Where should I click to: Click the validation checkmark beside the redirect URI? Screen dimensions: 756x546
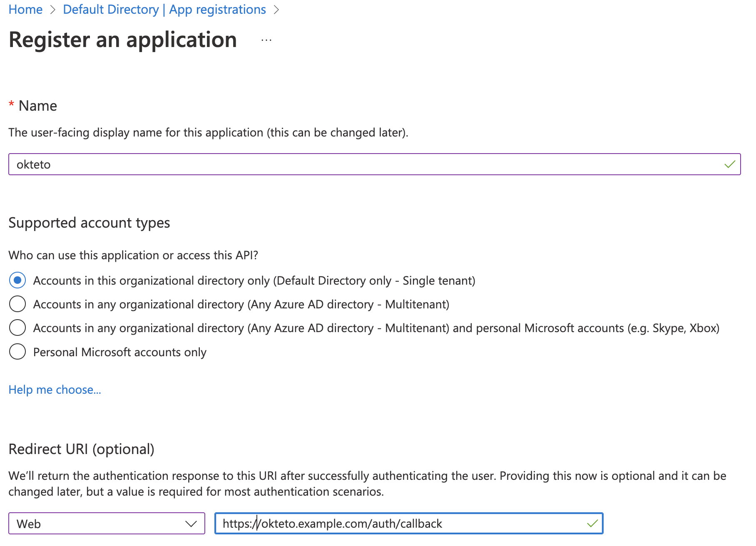(592, 524)
